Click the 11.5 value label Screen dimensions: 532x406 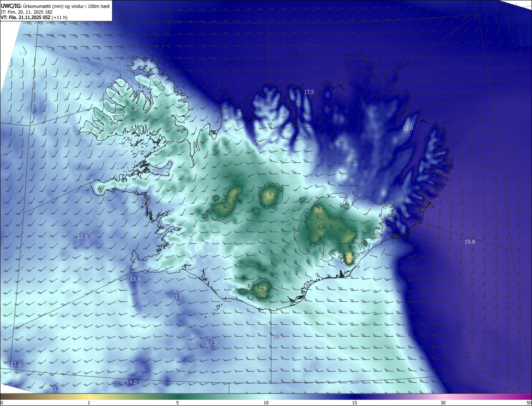[x=314, y=367]
